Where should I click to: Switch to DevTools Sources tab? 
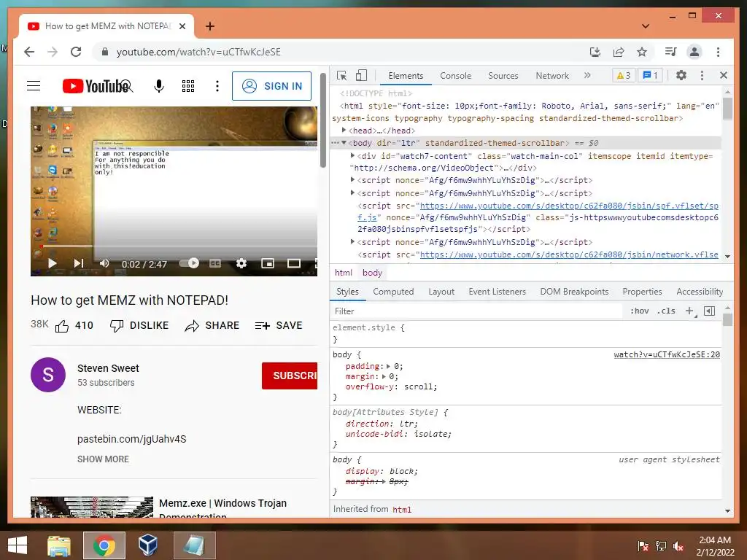(x=503, y=76)
